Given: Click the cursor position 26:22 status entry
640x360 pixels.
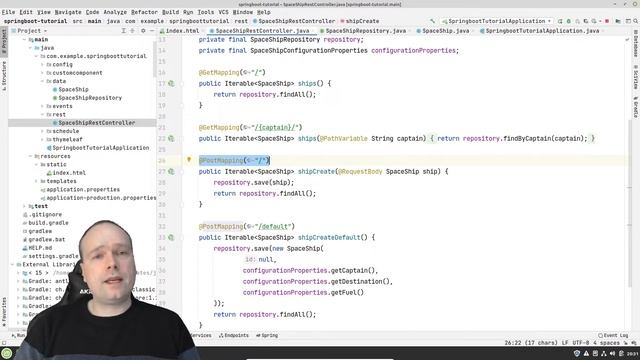Looking at the screenshot, I should [x=531, y=343].
